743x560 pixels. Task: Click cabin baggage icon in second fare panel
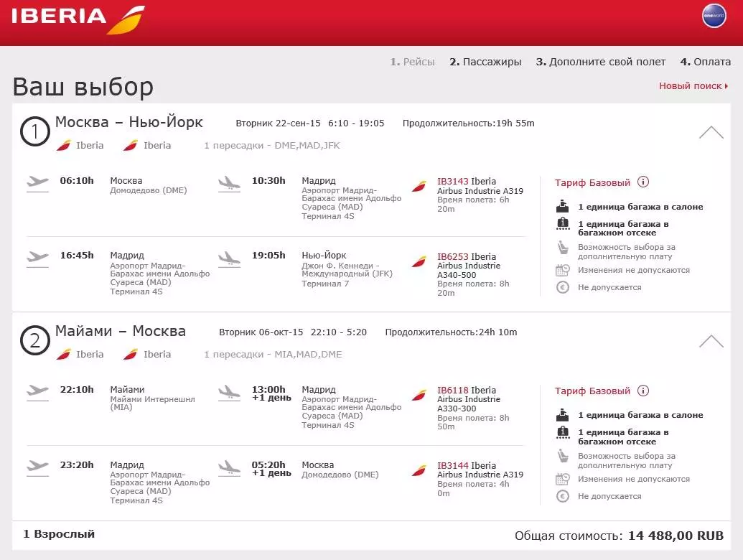tap(563, 414)
